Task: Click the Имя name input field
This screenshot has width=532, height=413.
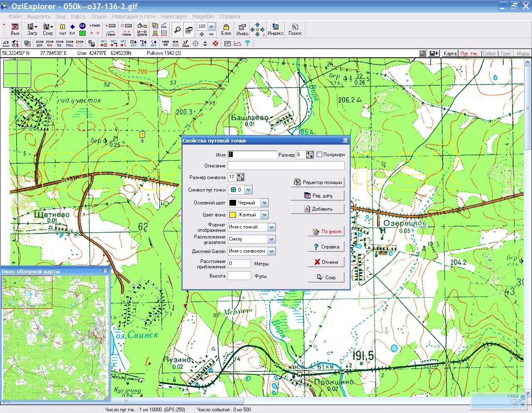Action: tap(252, 155)
